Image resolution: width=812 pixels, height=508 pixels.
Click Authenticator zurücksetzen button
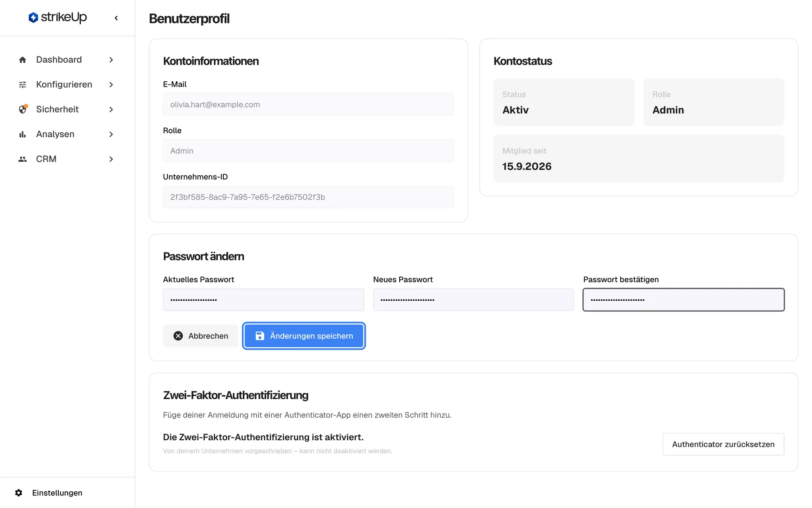[723, 444]
